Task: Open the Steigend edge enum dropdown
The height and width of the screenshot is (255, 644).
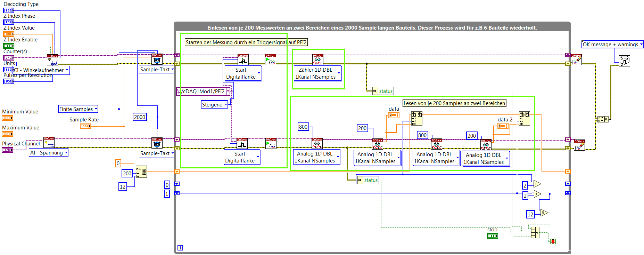Action: coord(215,105)
